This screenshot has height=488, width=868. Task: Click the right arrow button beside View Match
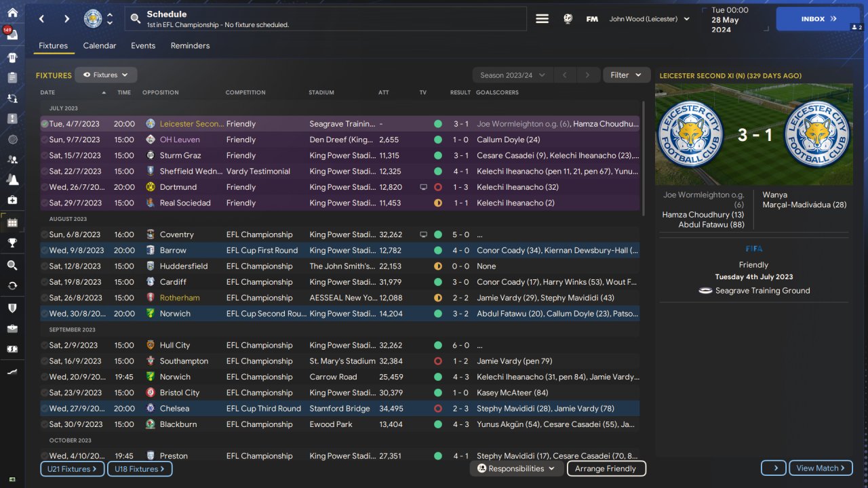coord(774,468)
